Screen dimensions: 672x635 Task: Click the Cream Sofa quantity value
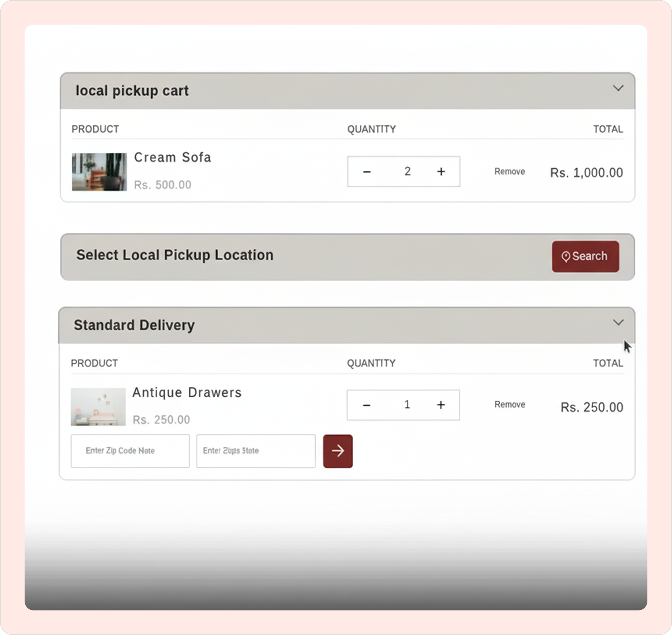pos(408,172)
